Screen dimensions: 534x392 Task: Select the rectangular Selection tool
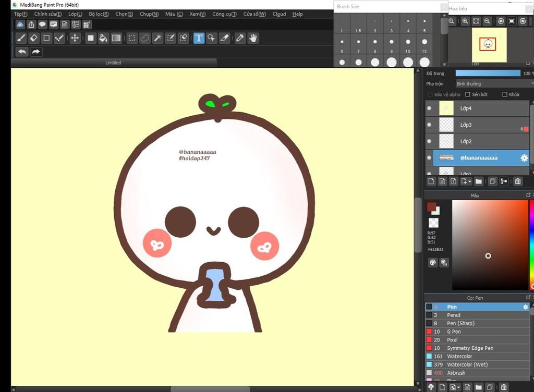pos(132,38)
